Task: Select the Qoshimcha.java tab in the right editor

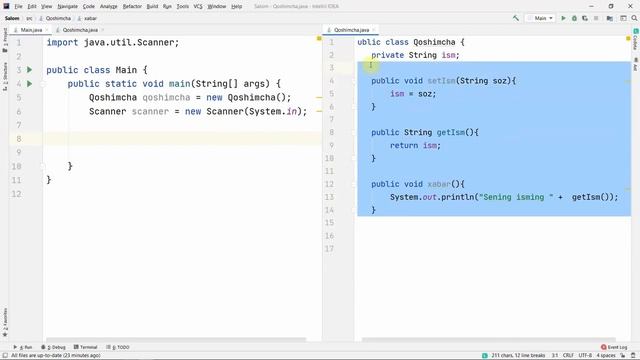Action: [351, 30]
